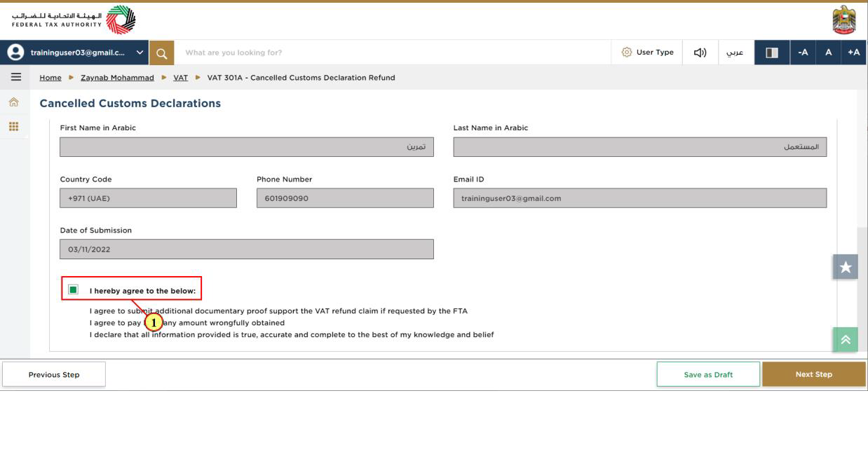Click the back-to-top double chevron button
868x454 pixels.
(845, 340)
